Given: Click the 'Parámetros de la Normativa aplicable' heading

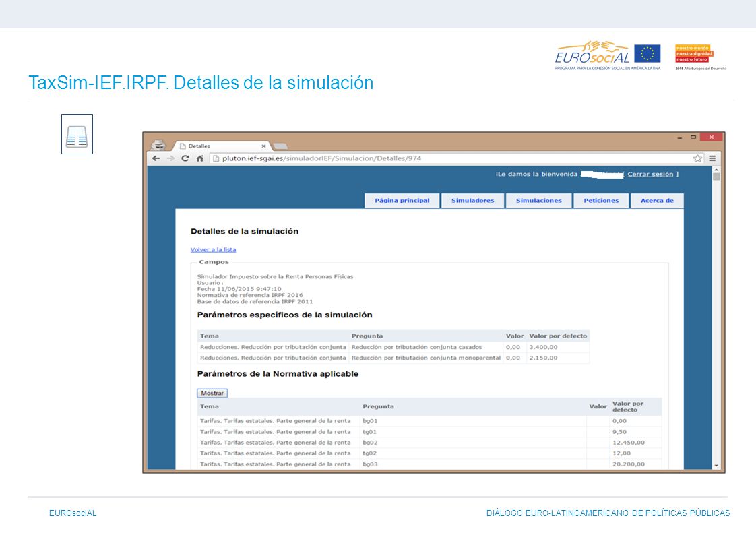Looking at the screenshot, I should point(278,373).
